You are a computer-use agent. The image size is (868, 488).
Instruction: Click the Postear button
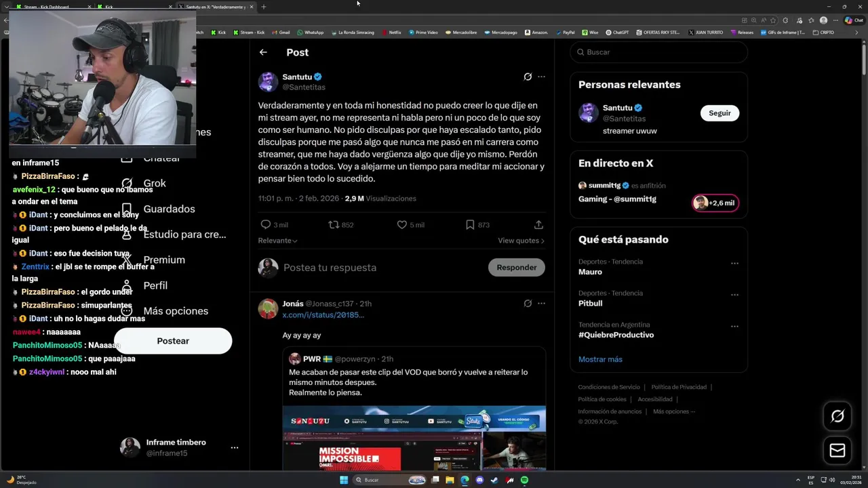coord(173,341)
